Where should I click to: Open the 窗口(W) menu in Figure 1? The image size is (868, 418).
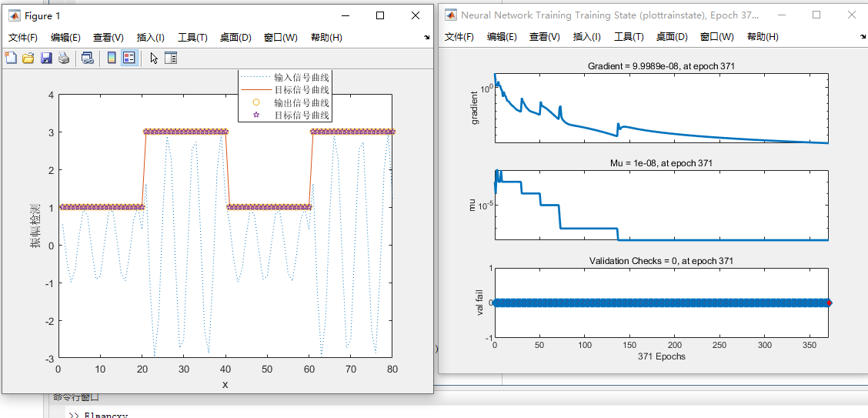(281, 38)
